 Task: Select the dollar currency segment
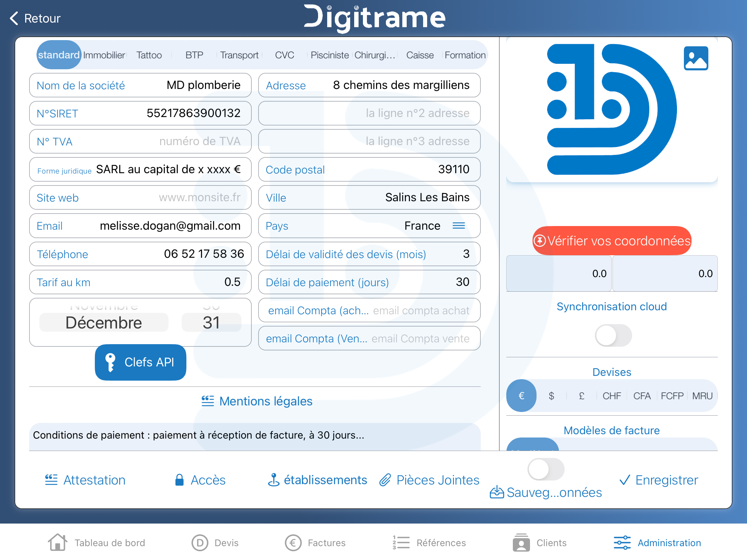coord(551,396)
